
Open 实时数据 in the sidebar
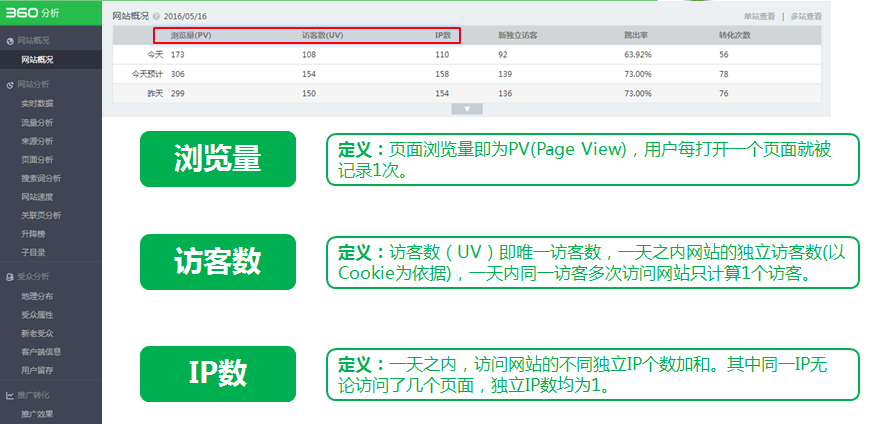pyautogui.click(x=37, y=103)
